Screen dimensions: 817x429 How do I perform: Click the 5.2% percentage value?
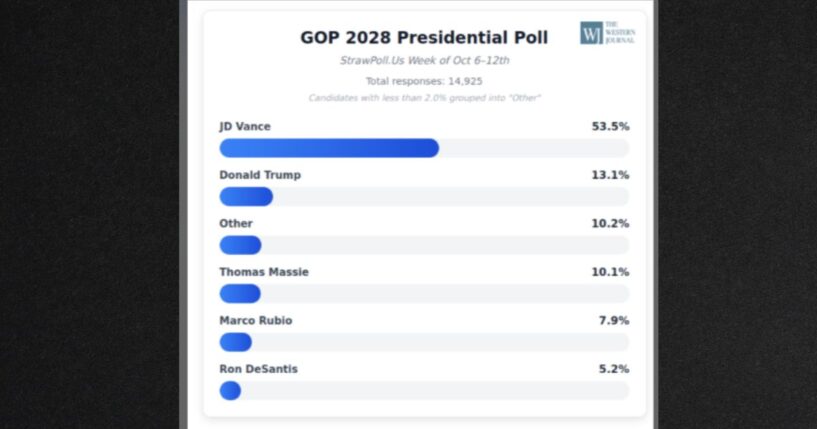613,369
